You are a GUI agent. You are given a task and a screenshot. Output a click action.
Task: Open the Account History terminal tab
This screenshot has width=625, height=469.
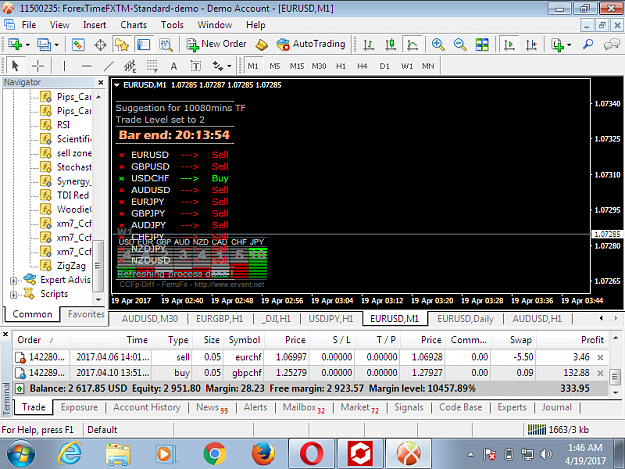pos(147,407)
